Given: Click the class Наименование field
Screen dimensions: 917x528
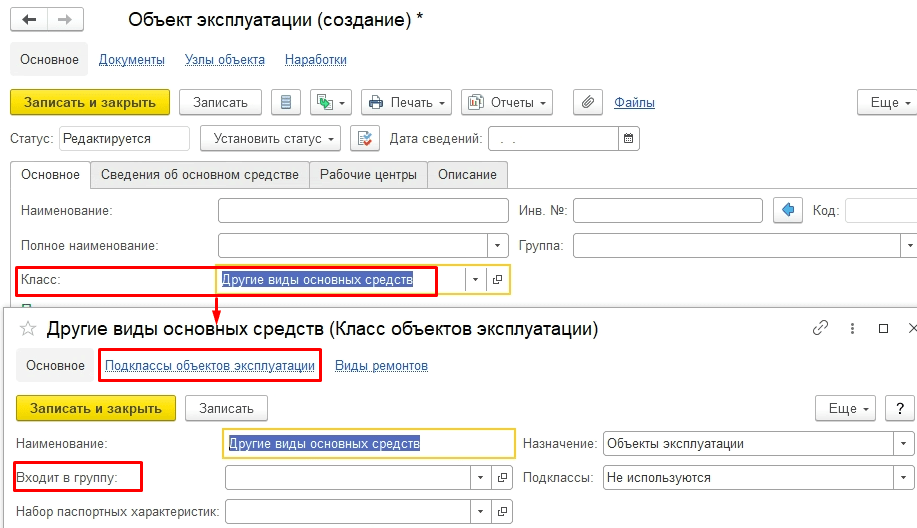Looking at the screenshot, I should click(369, 444).
